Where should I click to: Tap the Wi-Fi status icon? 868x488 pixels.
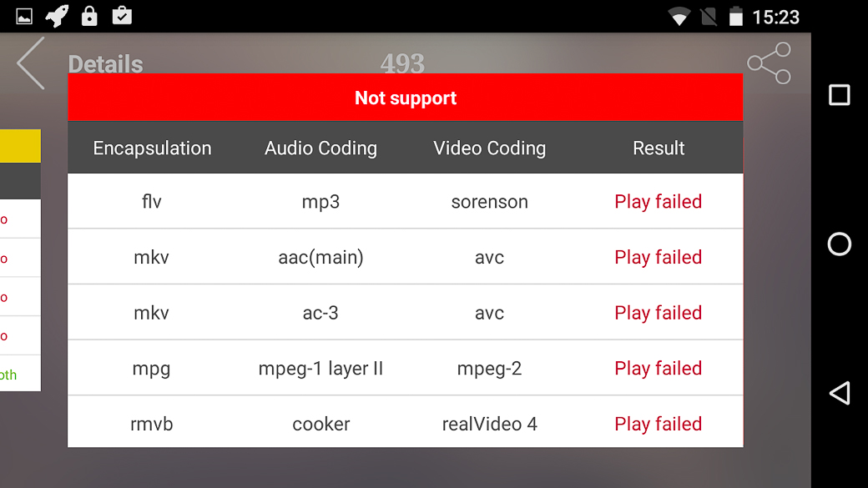pyautogui.click(x=679, y=17)
